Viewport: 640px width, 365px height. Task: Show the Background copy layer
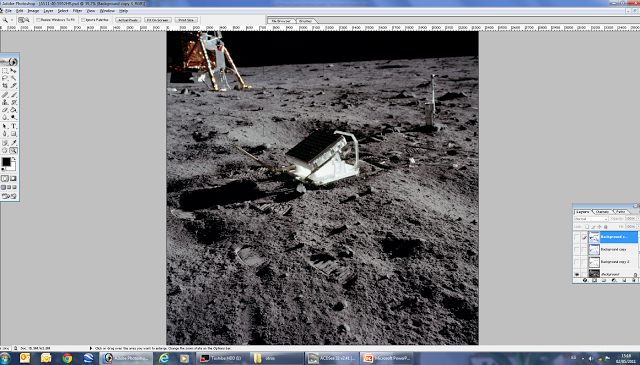576,249
